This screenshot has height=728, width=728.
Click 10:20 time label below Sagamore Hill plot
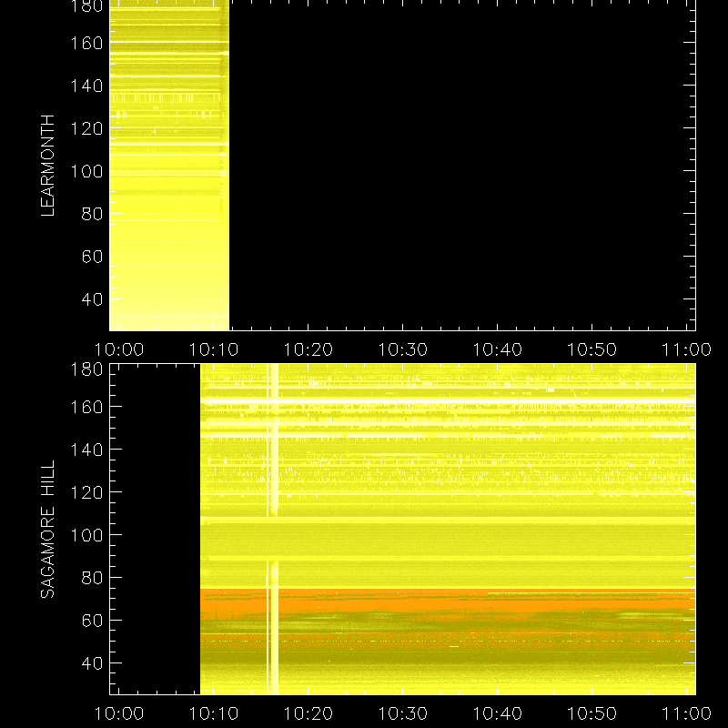point(308,713)
